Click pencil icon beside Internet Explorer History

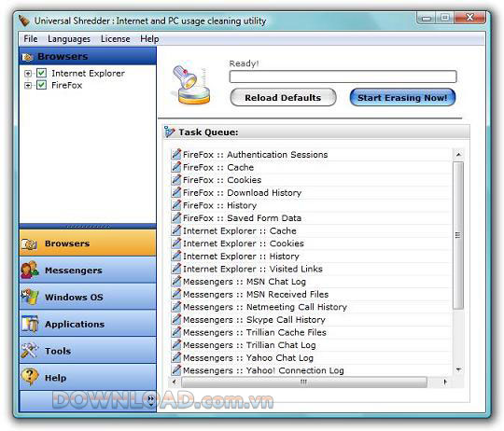click(176, 256)
